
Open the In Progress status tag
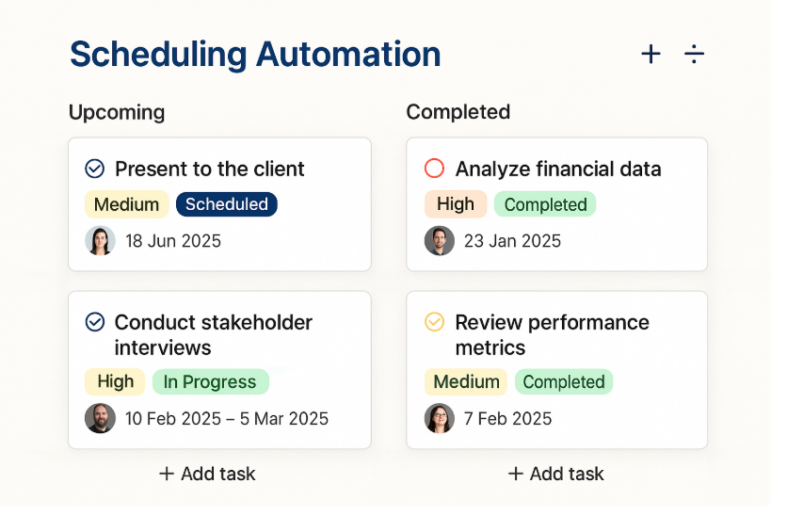click(210, 382)
